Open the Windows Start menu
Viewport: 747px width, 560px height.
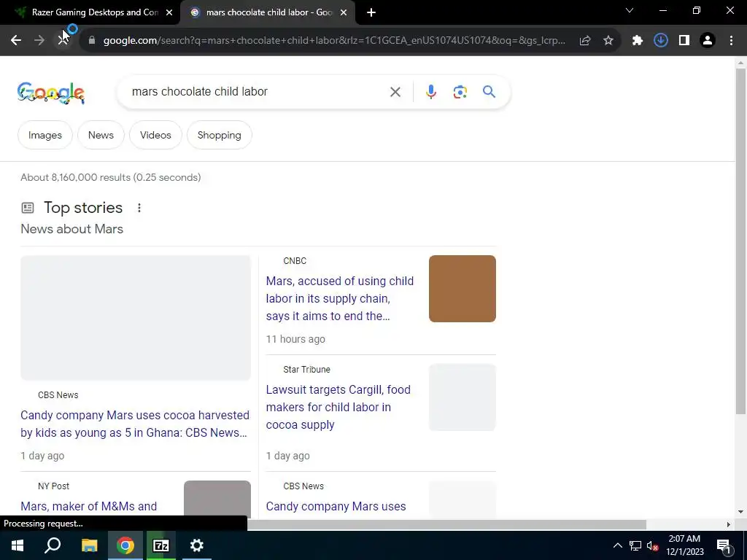point(18,545)
